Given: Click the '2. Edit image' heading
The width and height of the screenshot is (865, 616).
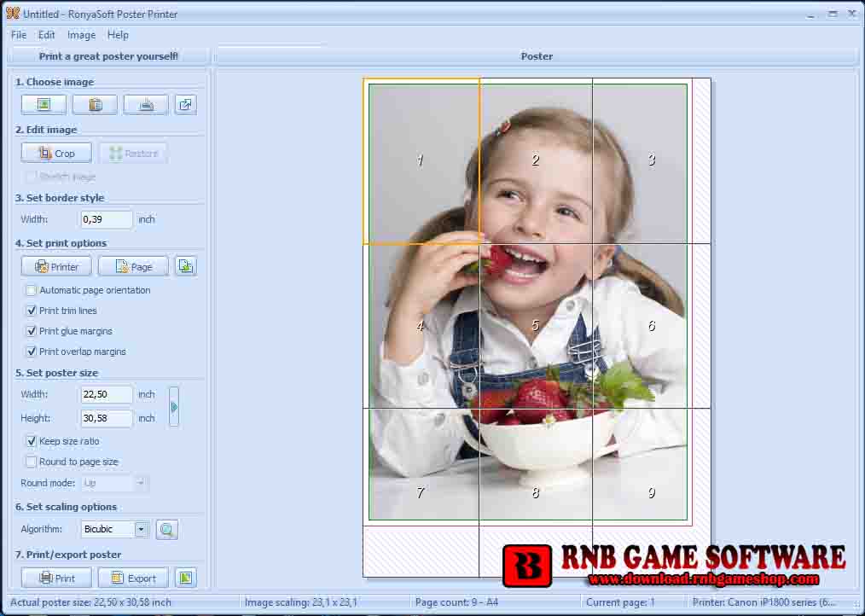Looking at the screenshot, I should (46, 130).
